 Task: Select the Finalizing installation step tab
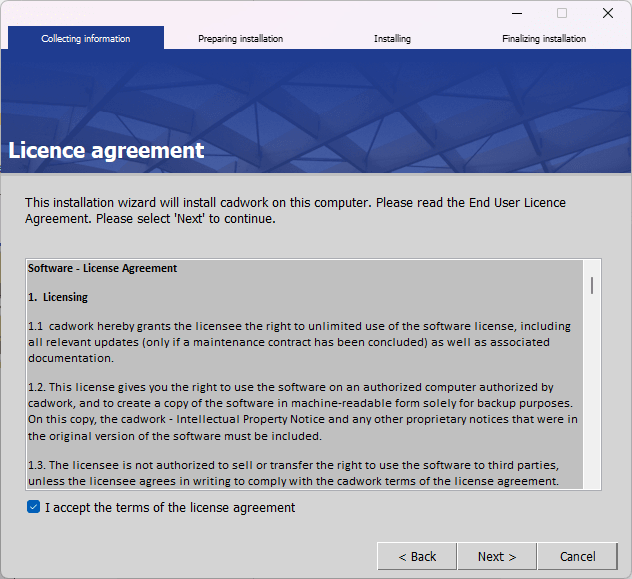(x=544, y=39)
